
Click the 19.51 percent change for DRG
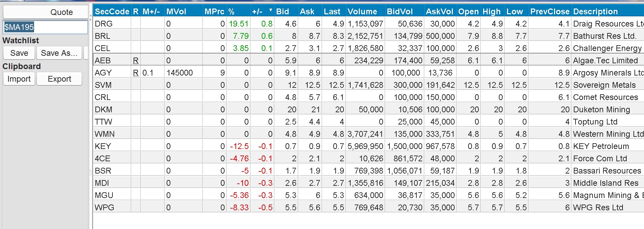[x=239, y=24]
